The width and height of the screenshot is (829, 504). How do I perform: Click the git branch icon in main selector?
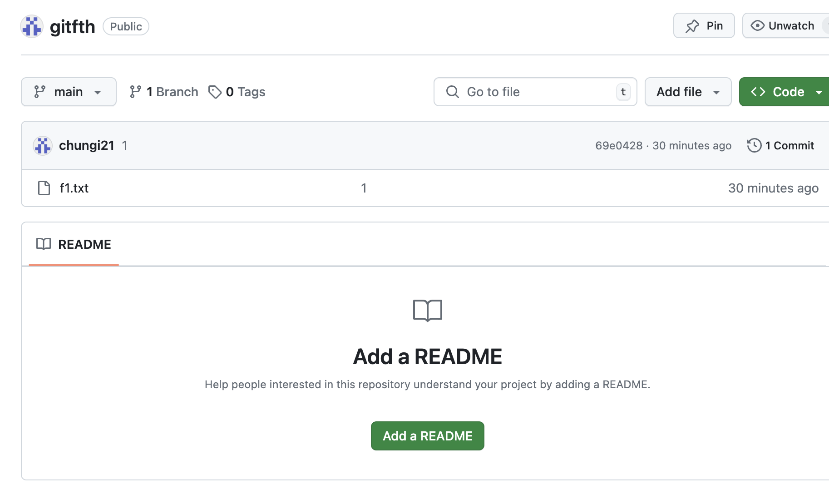(x=39, y=92)
